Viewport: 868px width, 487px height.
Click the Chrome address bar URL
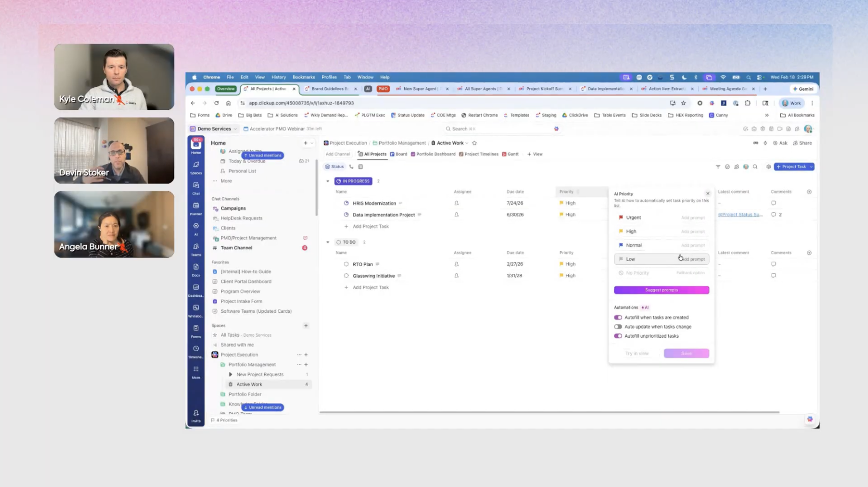click(x=301, y=103)
